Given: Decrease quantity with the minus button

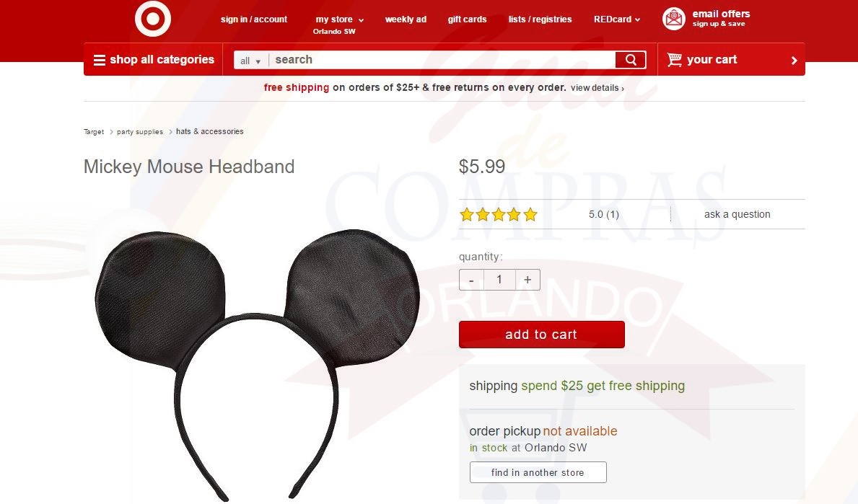Looking at the screenshot, I should [471, 279].
